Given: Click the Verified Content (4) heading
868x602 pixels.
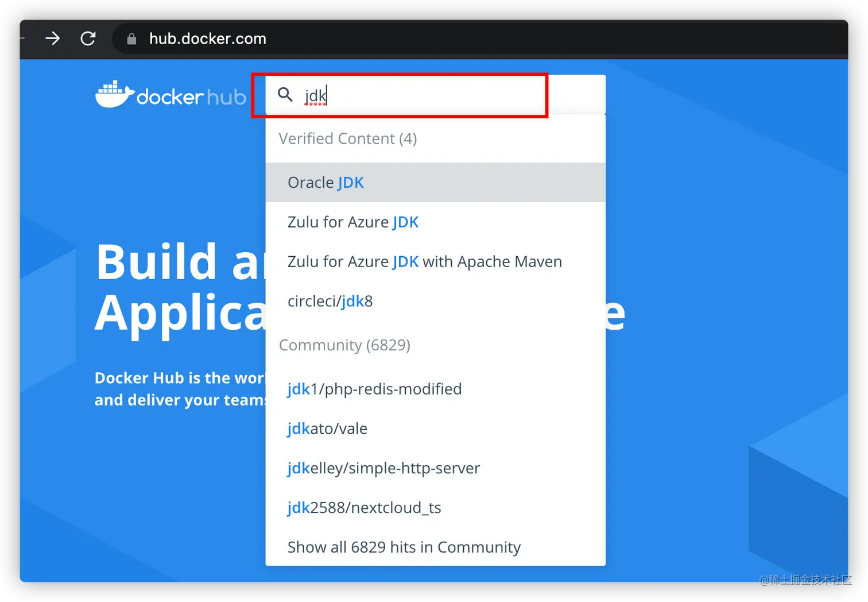Looking at the screenshot, I should (x=348, y=138).
